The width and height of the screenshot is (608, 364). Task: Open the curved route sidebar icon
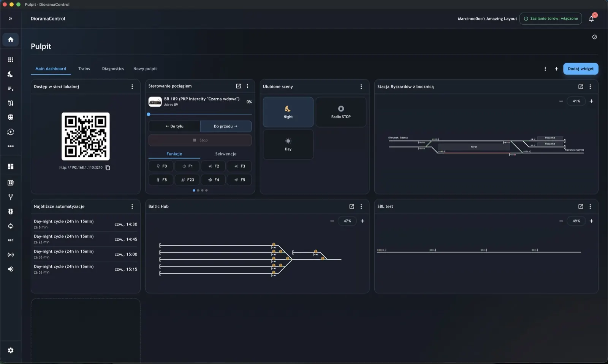tap(11, 103)
